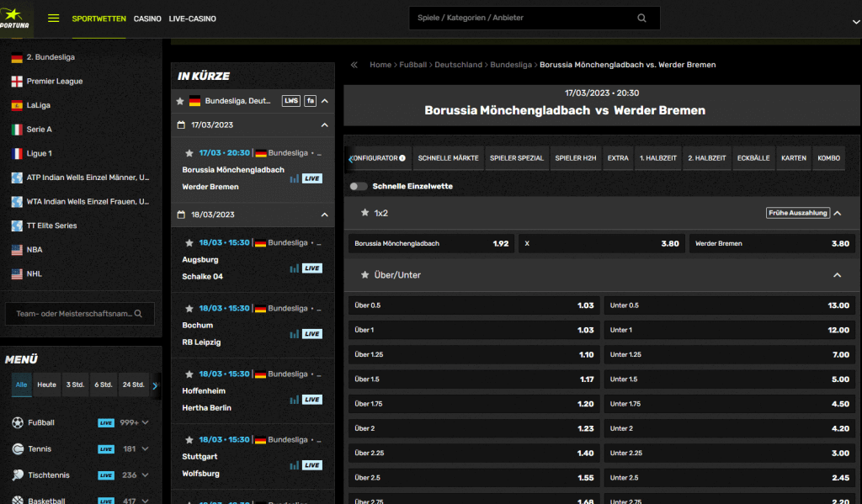This screenshot has height=504, width=862.
Task: Switch to ECKBÄLLE tab
Action: pyautogui.click(x=753, y=158)
